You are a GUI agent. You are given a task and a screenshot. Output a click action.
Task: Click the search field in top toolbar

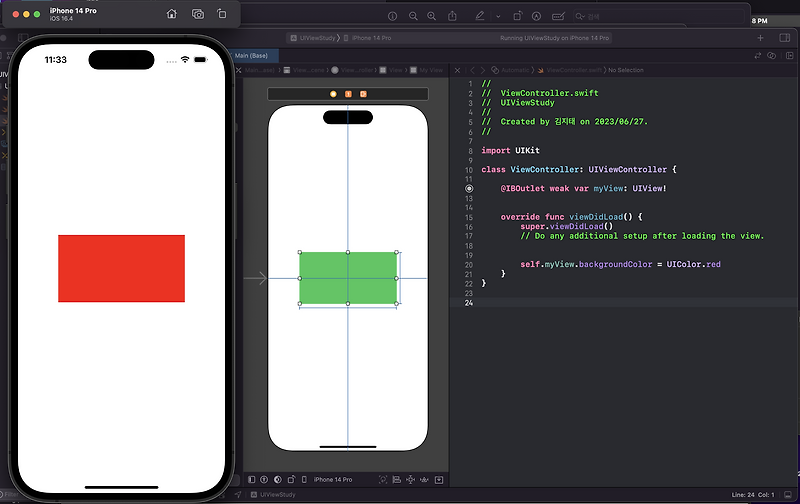click(x=658, y=16)
